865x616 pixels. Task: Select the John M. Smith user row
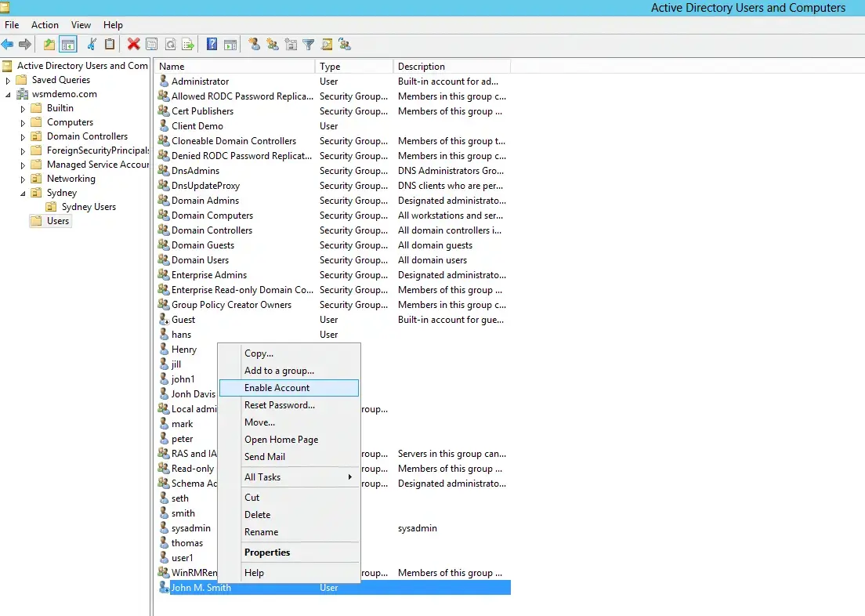pos(333,588)
